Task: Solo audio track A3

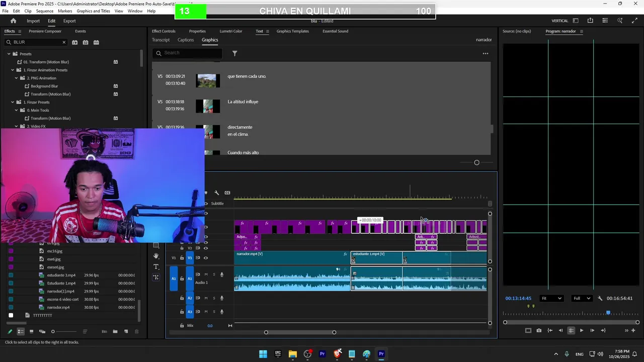Action: point(214,312)
